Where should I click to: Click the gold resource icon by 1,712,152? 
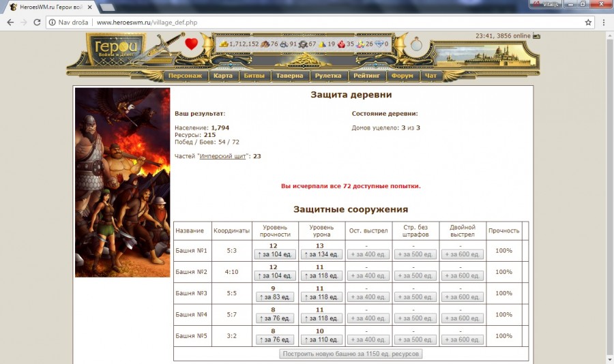click(224, 44)
